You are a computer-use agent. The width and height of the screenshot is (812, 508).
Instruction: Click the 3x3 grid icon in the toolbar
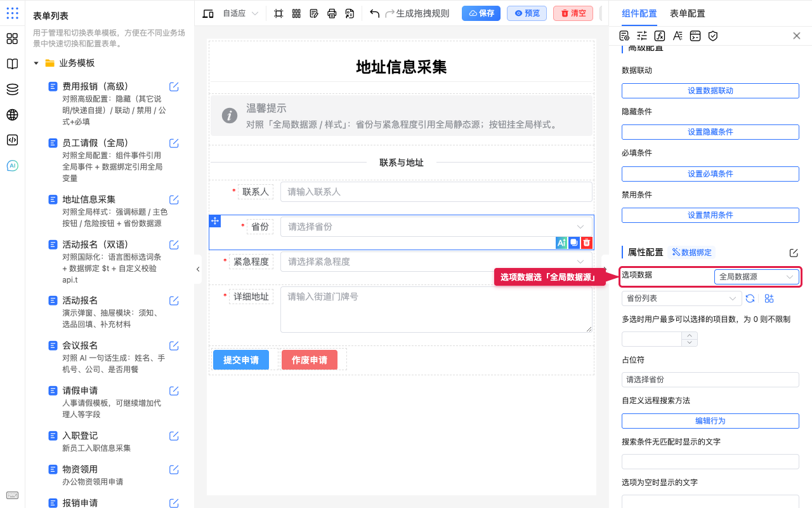tap(296, 13)
